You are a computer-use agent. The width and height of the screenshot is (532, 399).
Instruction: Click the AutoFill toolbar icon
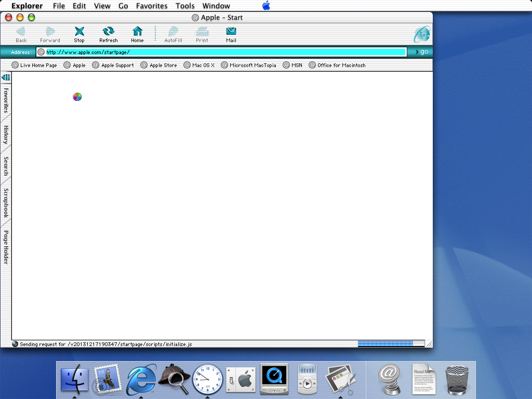[173, 34]
